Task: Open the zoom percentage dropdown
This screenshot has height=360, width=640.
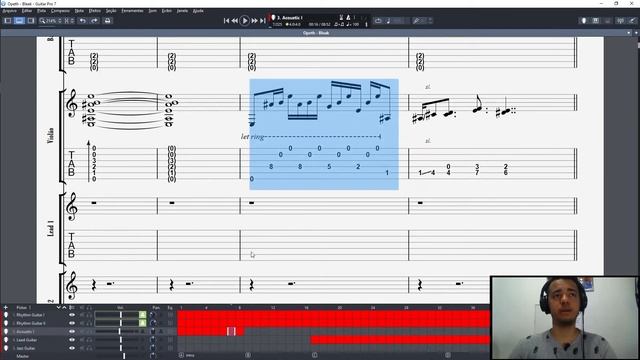Action: click(60, 20)
